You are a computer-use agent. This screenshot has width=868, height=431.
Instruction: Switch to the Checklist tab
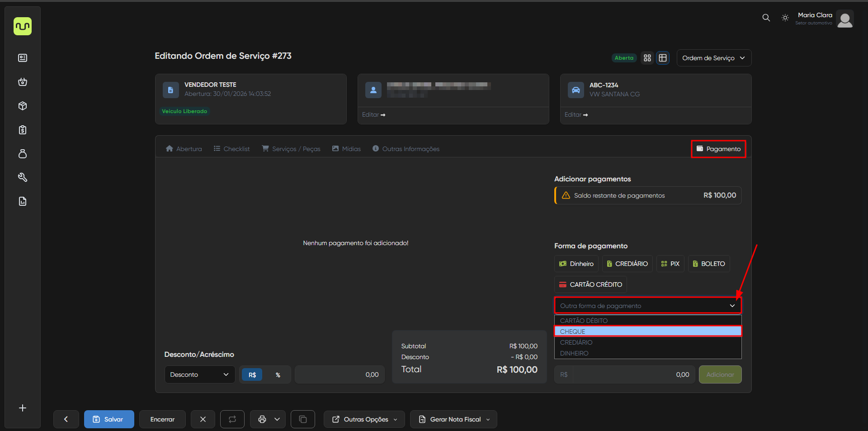(231, 149)
